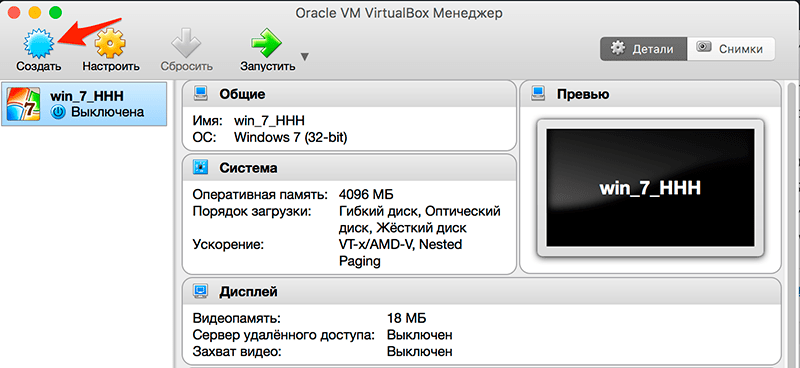Switch to Снимки snapshots view

(x=731, y=50)
